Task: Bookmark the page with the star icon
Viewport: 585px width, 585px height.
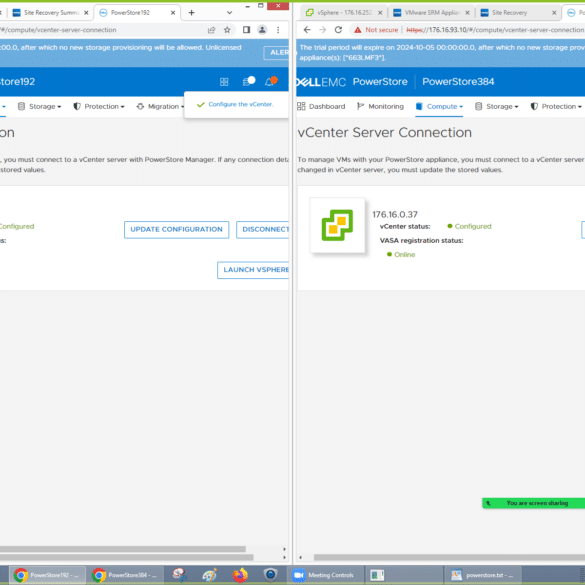Action: click(227, 30)
